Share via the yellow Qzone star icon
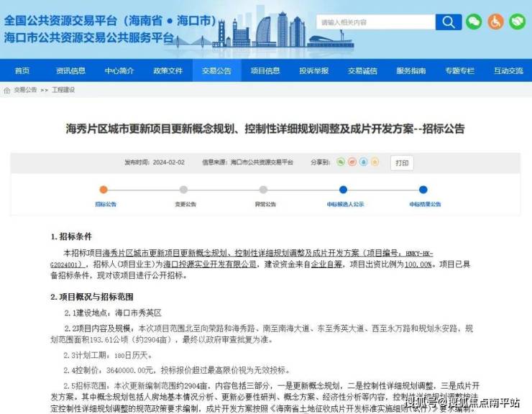532x414 pixels. [375, 162]
